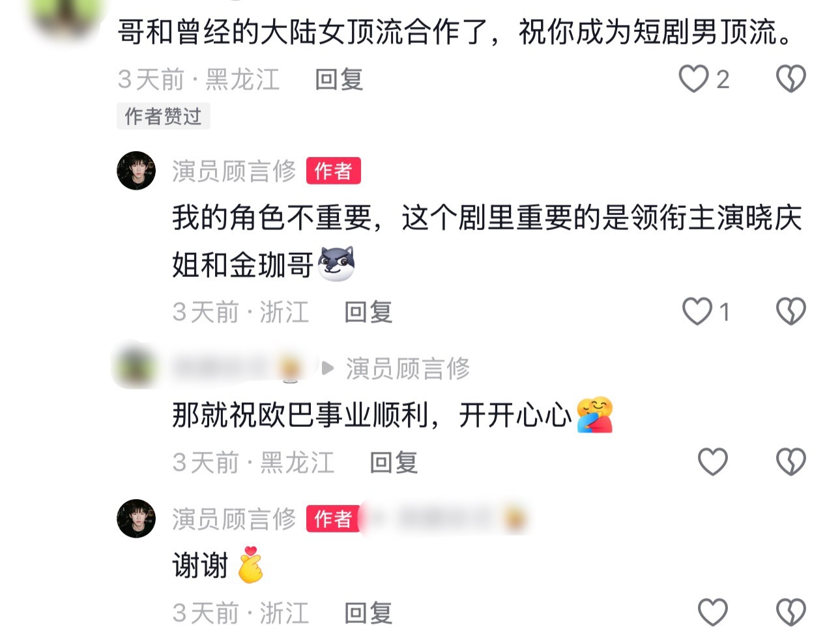The height and width of the screenshot is (638, 840).
Task: Dislike the 那就祝欧巴事业顺利 comment
Action: (790, 462)
